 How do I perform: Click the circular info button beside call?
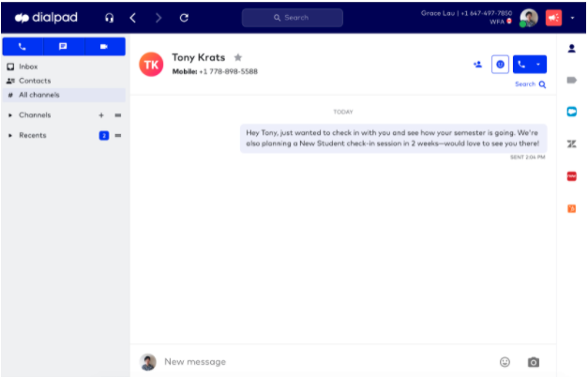pyautogui.click(x=500, y=65)
